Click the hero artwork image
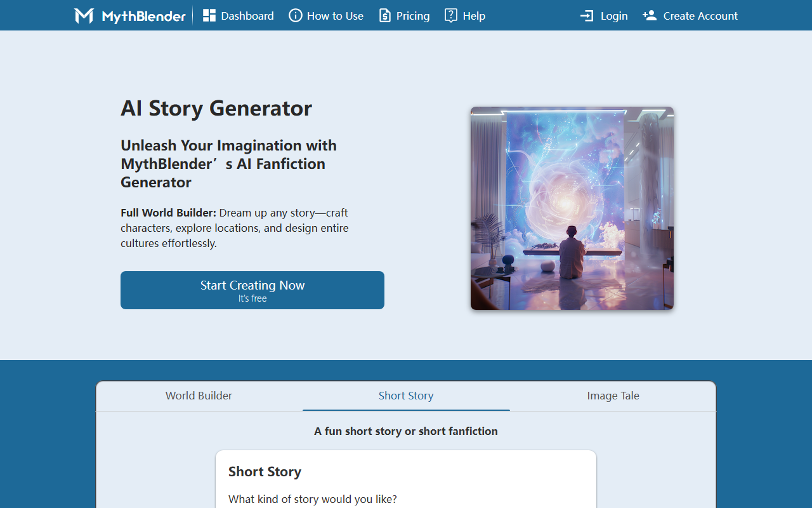Image resolution: width=812 pixels, height=508 pixels. (572, 208)
